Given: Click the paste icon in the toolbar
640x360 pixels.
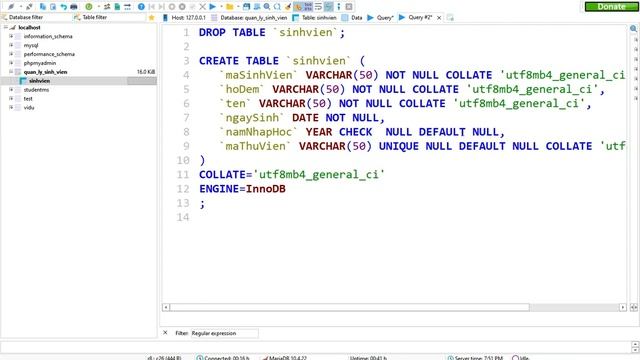Looking at the screenshot, I should pyautogui.click(x=53, y=7).
